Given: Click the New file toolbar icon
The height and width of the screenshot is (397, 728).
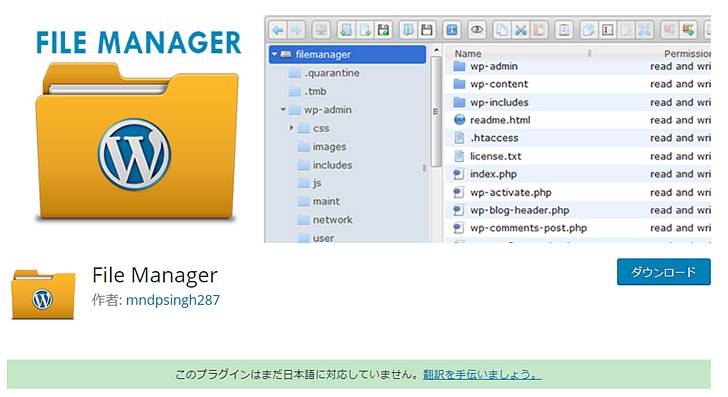Looking at the screenshot, I should click(x=365, y=31).
